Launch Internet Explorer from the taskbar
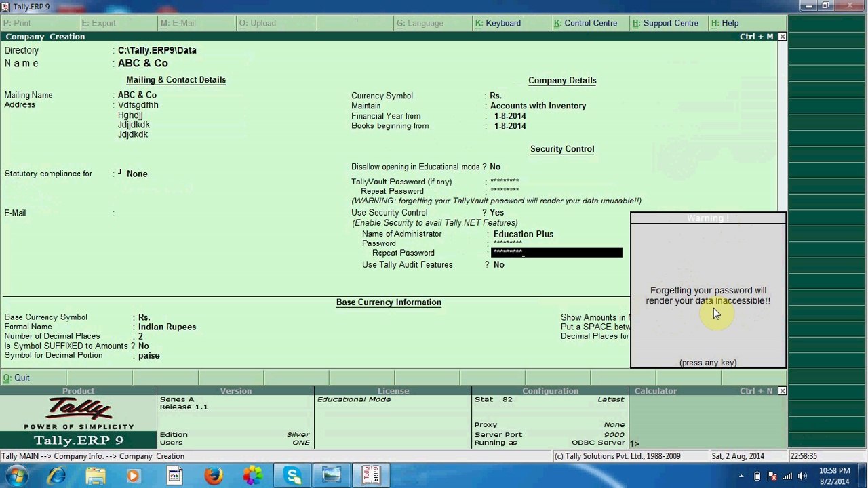This screenshot has width=868, height=488. pos(57,476)
